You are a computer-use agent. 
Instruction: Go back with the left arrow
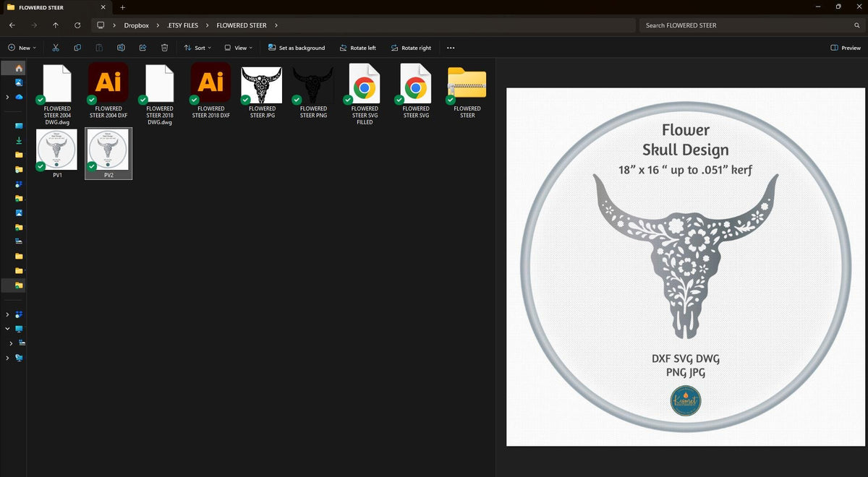tap(12, 25)
